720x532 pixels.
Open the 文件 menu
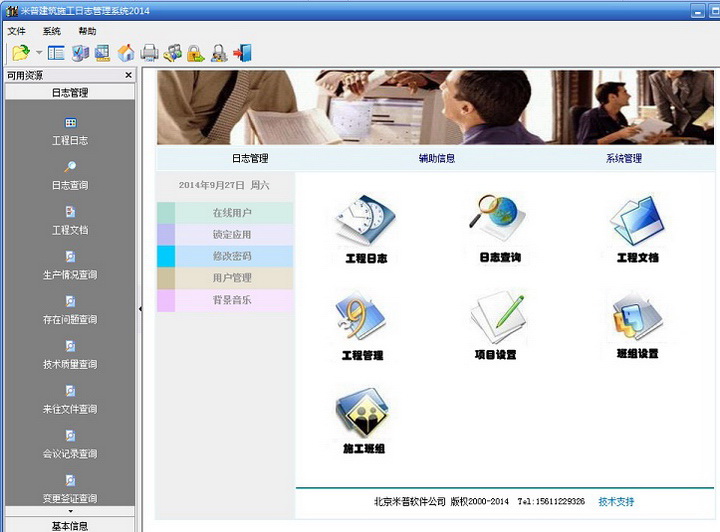tap(17, 31)
